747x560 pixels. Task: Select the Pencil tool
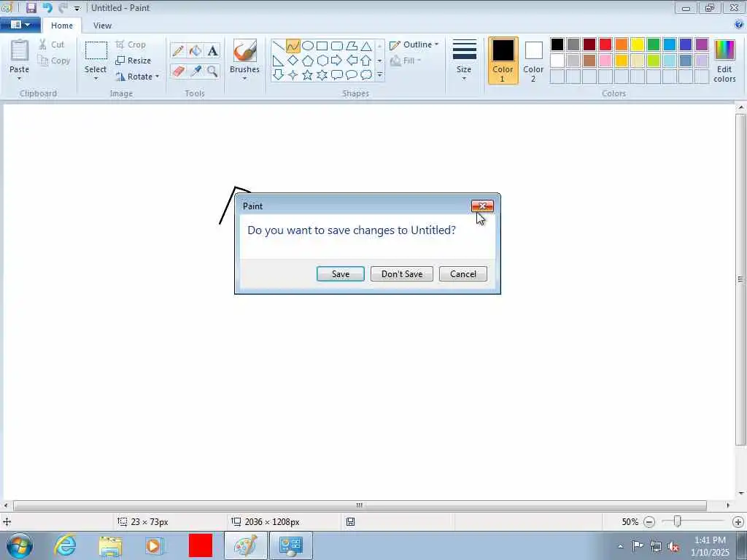pos(178,51)
